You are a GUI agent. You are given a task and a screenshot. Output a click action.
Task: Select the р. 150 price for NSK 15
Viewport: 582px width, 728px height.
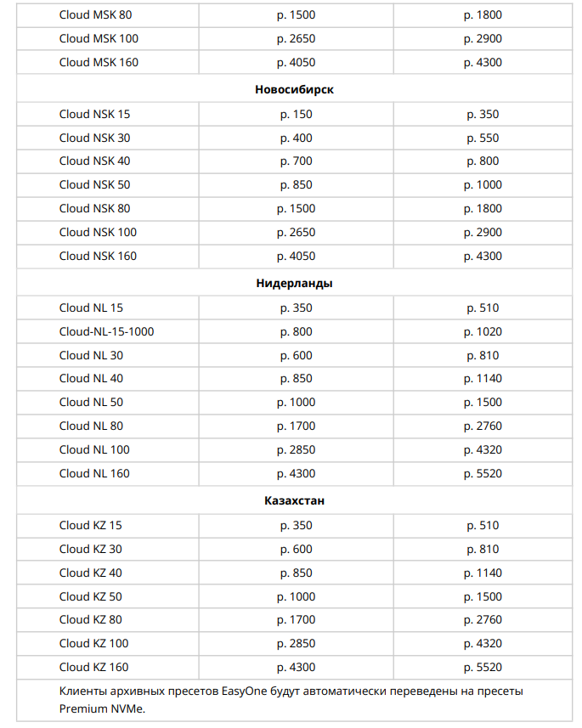click(296, 114)
